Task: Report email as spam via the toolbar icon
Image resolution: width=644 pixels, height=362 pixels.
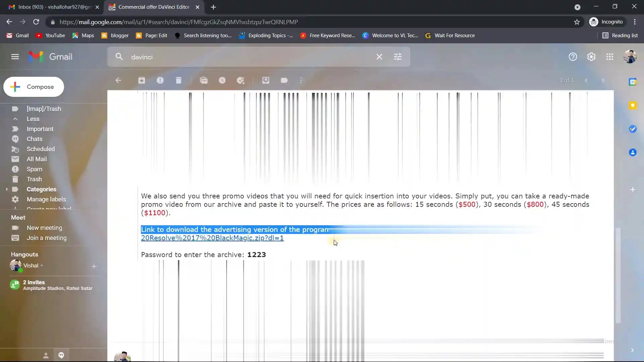Action: (x=160, y=80)
